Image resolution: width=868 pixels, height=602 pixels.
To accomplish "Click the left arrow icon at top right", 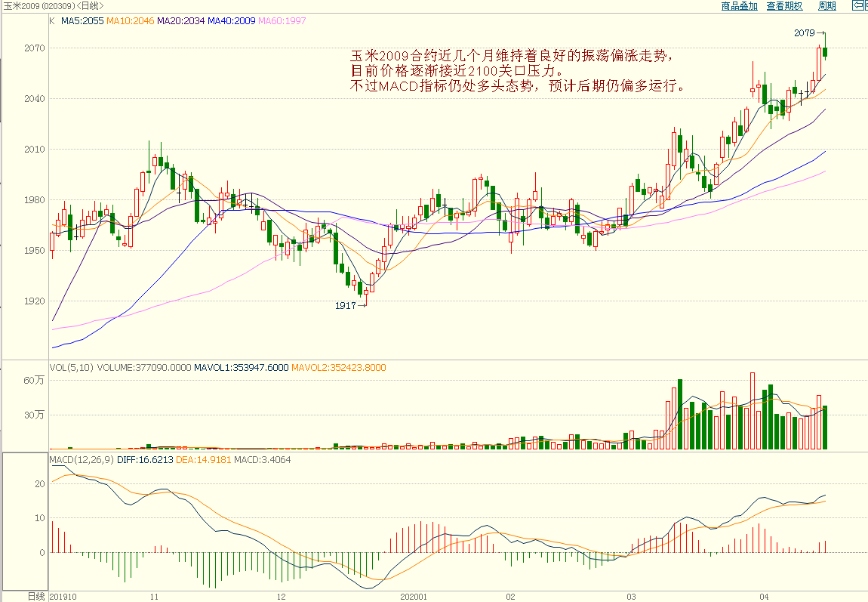I will tap(859, 6).
